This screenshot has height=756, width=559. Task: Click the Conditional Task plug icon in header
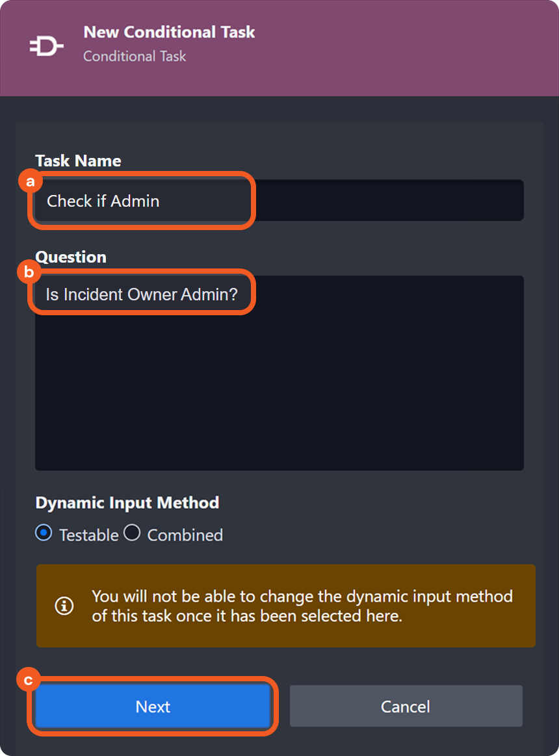point(45,46)
